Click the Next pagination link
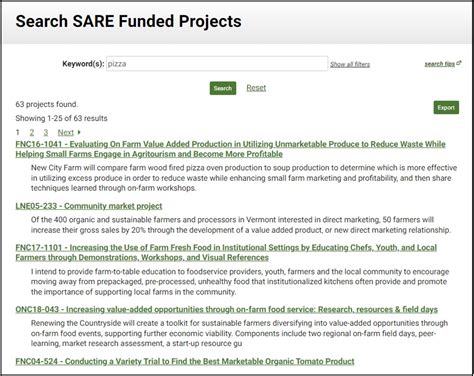This screenshot has height=376, width=474. [65, 132]
